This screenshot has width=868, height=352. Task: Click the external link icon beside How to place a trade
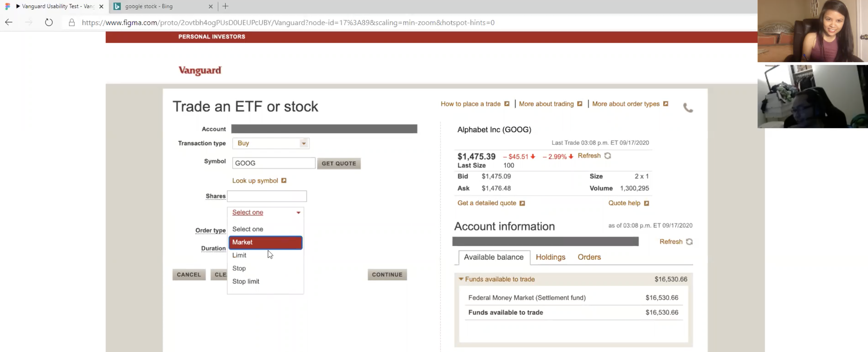(x=506, y=104)
